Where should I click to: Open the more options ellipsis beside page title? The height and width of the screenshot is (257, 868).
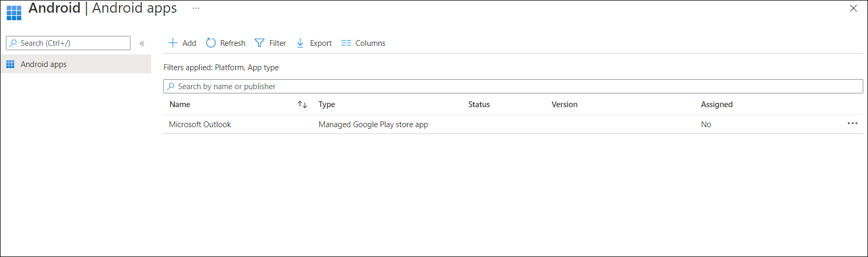196,8
